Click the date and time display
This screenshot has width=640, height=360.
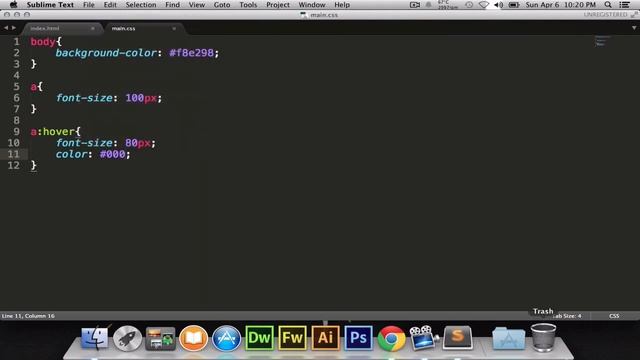pos(561,5)
